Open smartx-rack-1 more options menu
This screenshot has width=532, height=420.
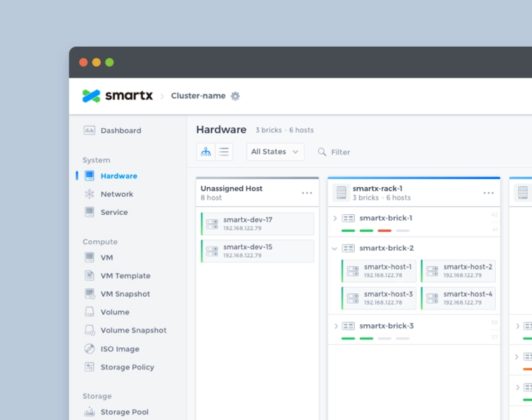tap(489, 193)
